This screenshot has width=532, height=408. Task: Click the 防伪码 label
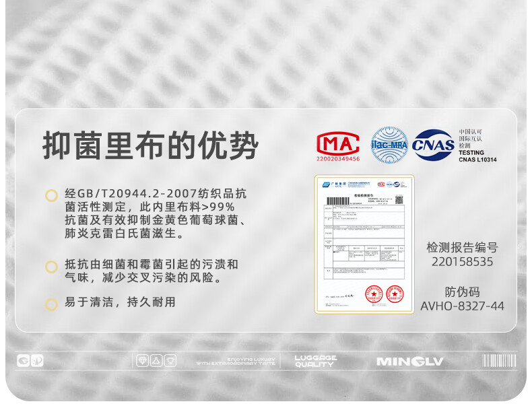coord(462,292)
